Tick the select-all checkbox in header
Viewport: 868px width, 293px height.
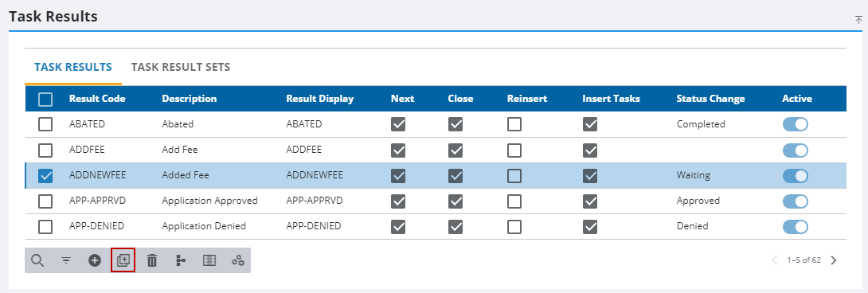click(x=45, y=100)
